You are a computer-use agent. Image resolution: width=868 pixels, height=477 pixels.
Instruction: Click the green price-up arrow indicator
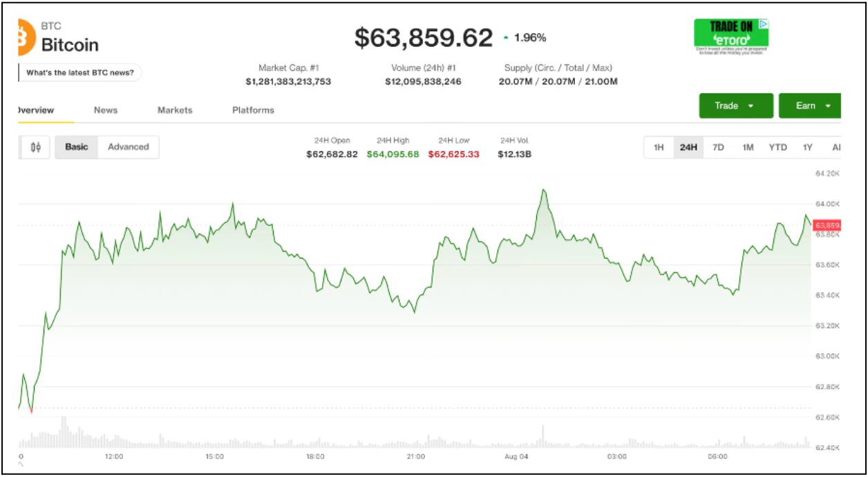tap(506, 38)
